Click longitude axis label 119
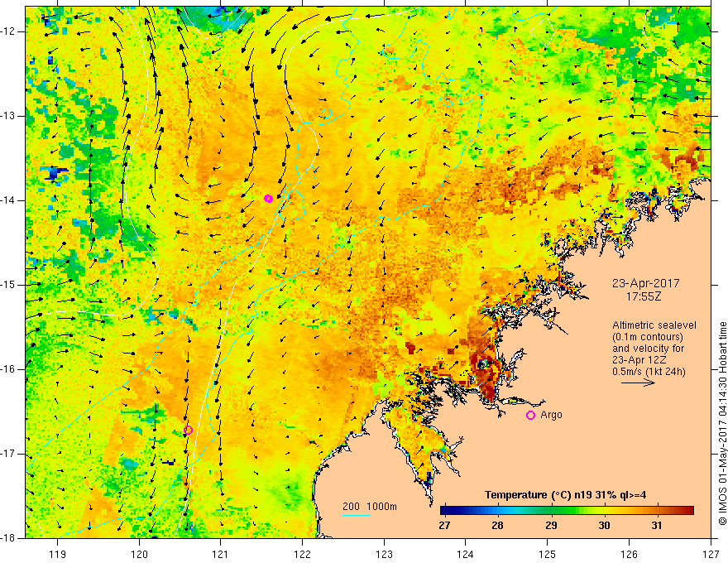 (58, 554)
